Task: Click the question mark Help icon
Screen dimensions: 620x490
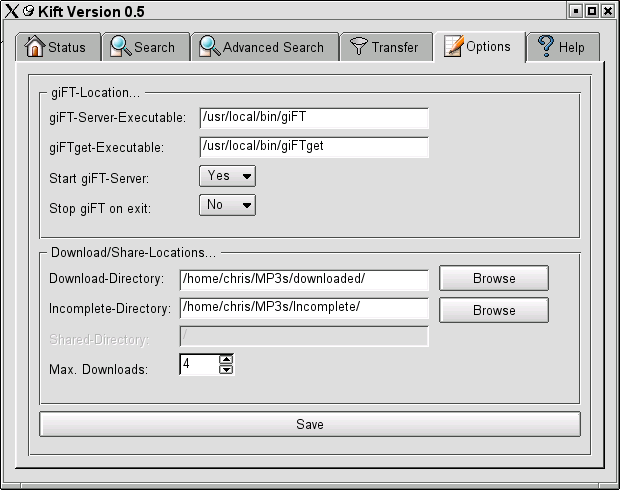Action: 546,47
